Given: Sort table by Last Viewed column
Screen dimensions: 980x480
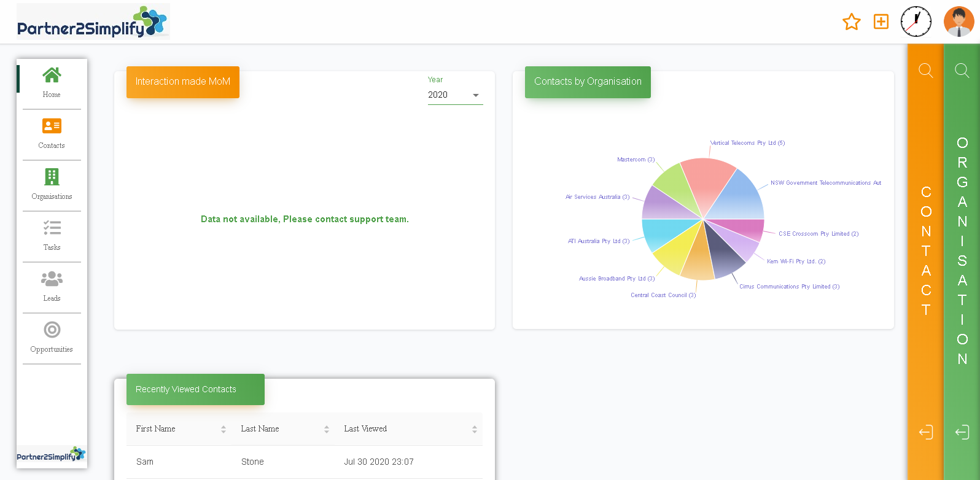Looking at the screenshot, I should [x=474, y=429].
